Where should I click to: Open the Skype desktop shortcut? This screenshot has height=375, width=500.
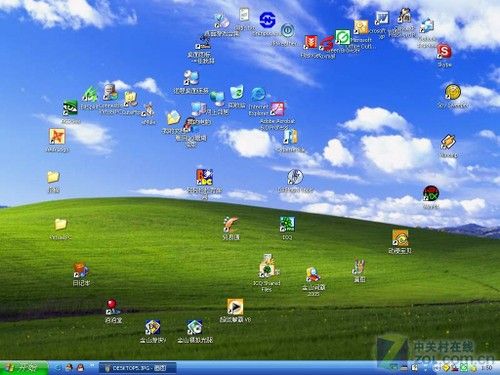pos(444,52)
